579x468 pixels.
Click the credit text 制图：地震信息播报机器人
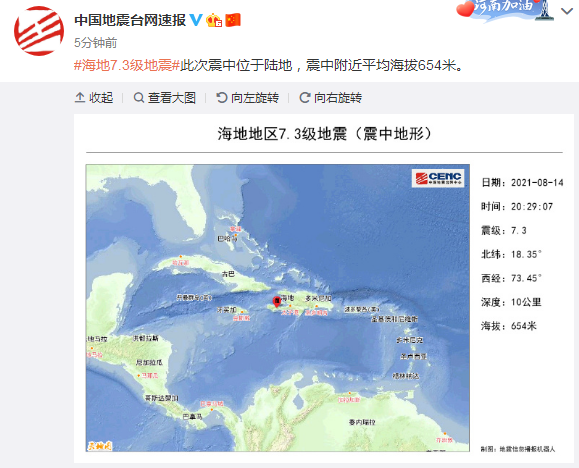pos(518,449)
